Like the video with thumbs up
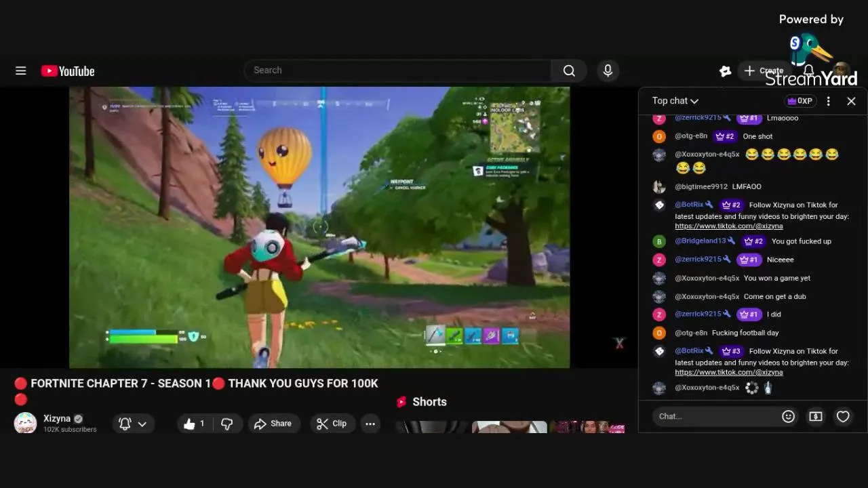868x488 pixels. click(194, 424)
